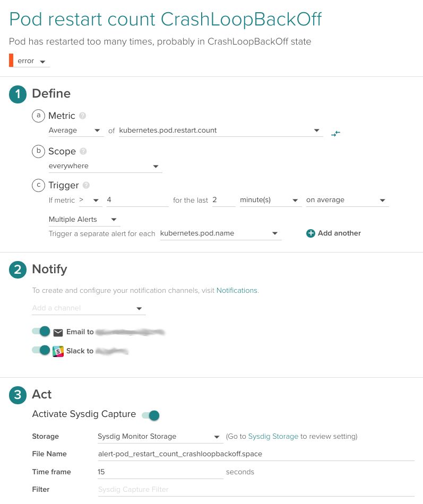The image size is (423, 504).
Task: Click the Metric help question mark icon
Action: coord(82,116)
